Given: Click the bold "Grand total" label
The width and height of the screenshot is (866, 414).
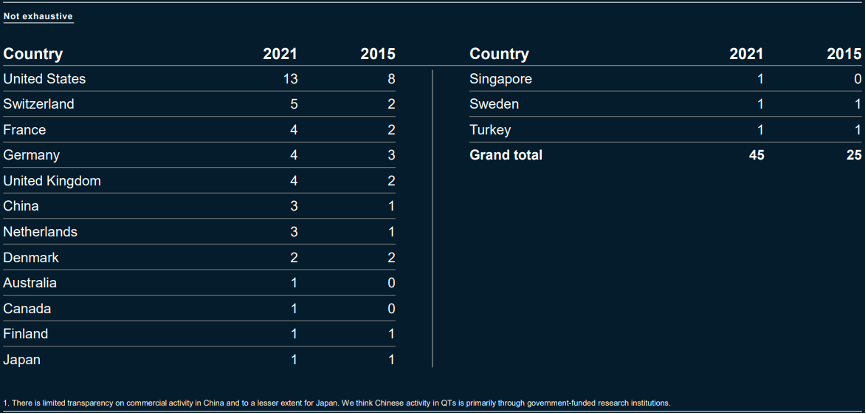Looking at the screenshot, I should (x=506, y=155).
